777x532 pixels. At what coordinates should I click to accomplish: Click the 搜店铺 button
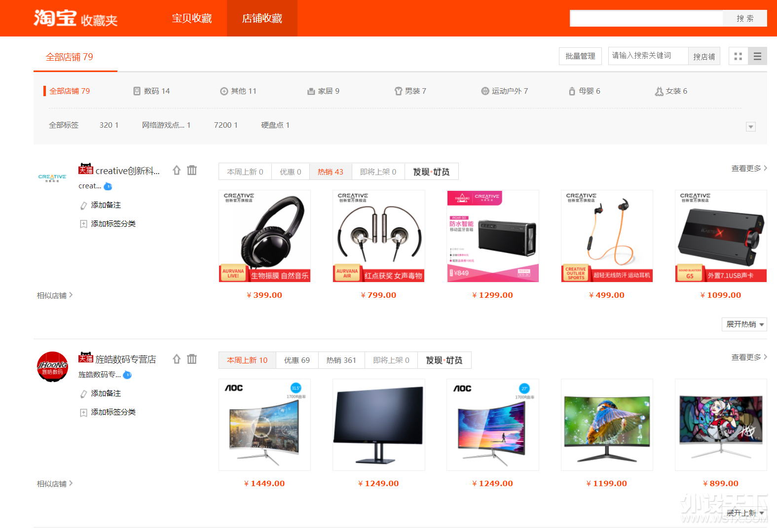click(x=704, y=57)
